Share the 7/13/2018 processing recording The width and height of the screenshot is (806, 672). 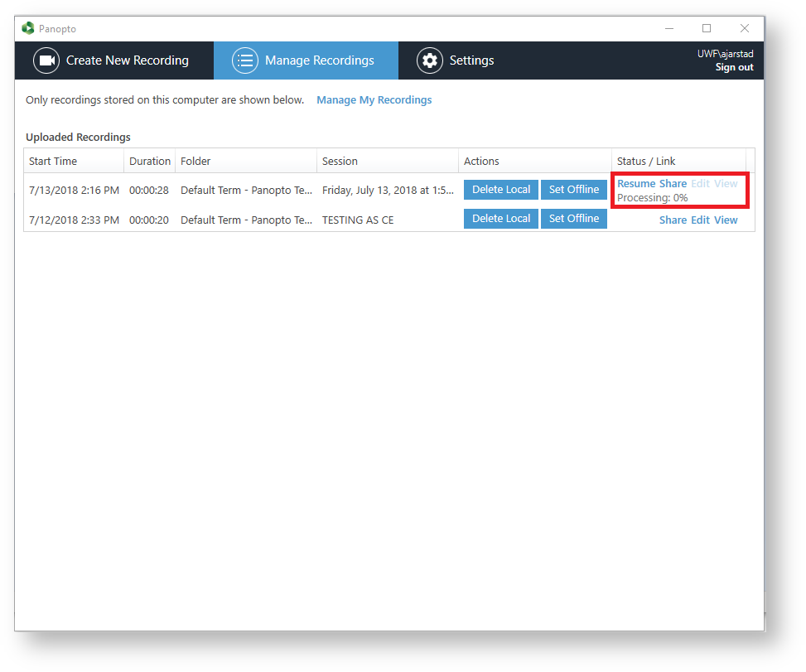[x=673, y=184]
